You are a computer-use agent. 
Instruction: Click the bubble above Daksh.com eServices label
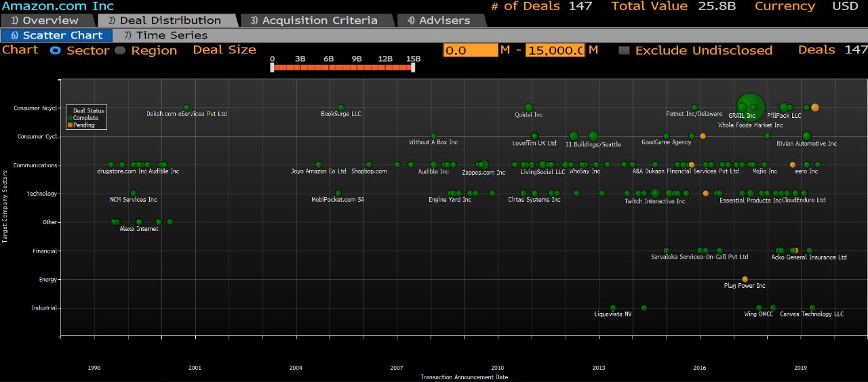pos(187,107)
